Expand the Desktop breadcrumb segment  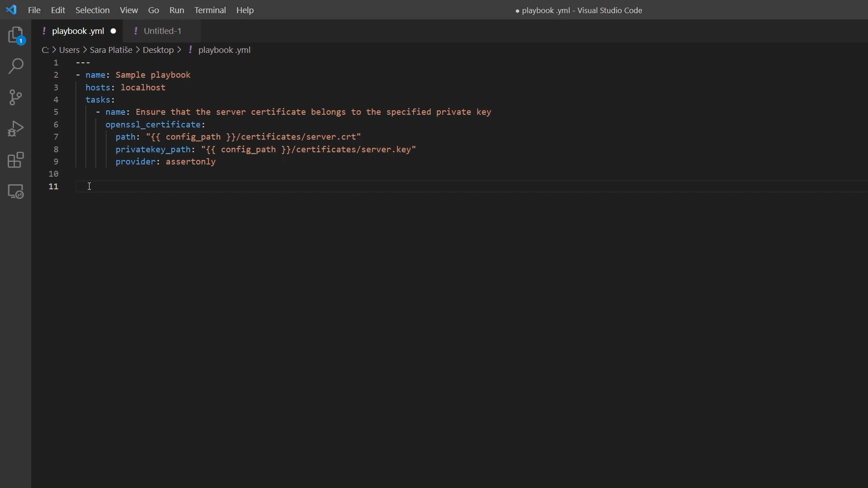point(158,50)
